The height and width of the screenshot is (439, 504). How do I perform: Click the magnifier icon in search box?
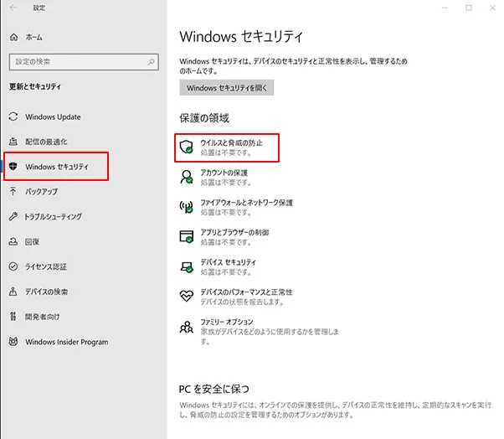tap(151, 62)
